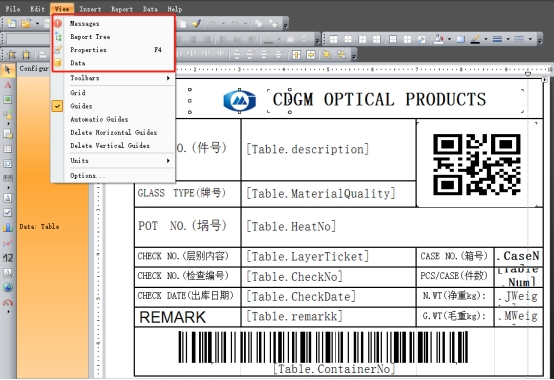The width and height of the screenshot is (554, 380).
Task: Select the digital '12' object tool
Action: [x=8, y=258]
